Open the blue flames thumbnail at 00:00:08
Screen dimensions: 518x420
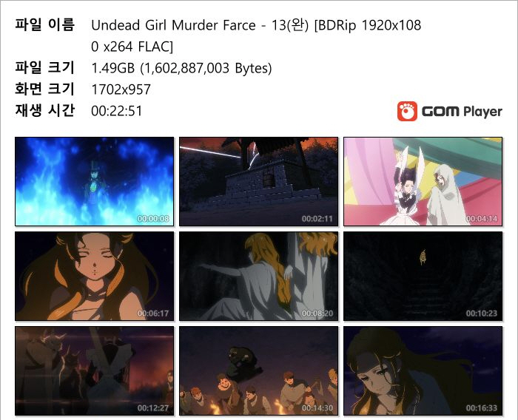(x=94, y=181)
